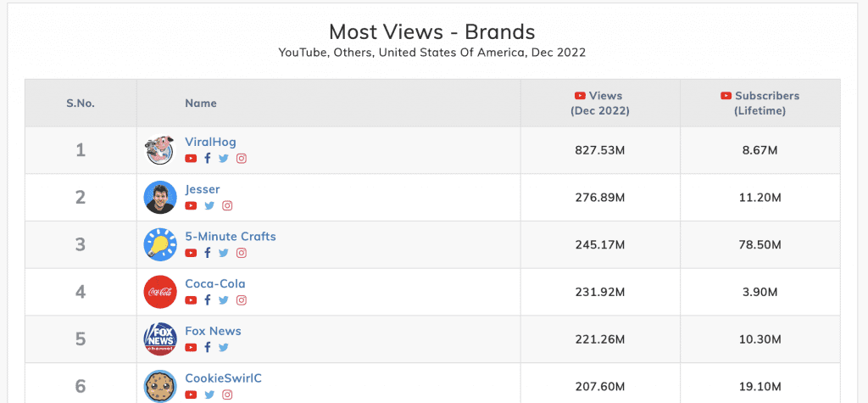The width and height of the screenshot is (868, 403).
Task: Open Fox News' Facebook icon
Action: tap(208, 347)
